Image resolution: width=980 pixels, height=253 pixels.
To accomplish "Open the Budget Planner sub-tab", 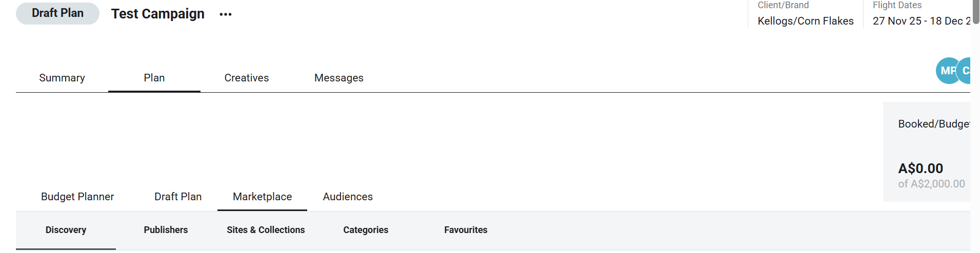I will tap(77, 197).
